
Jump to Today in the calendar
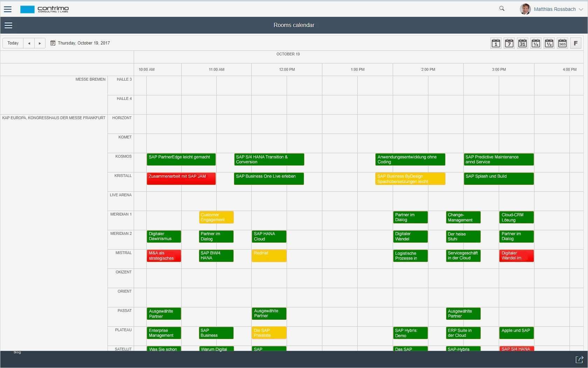click(x=13, y=43)
